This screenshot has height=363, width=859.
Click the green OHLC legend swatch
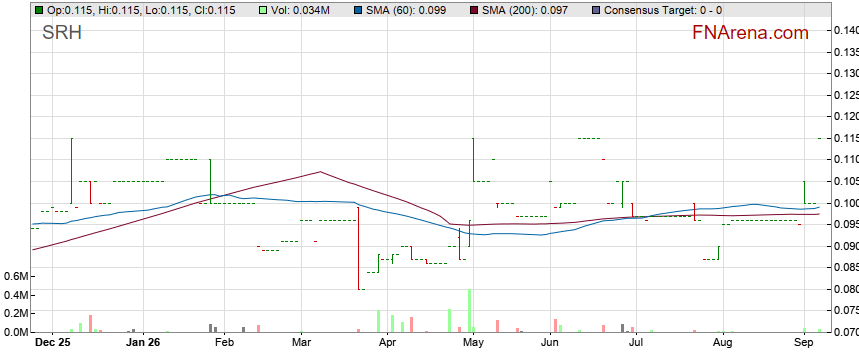pyautogui.click(x=39, y=10)
